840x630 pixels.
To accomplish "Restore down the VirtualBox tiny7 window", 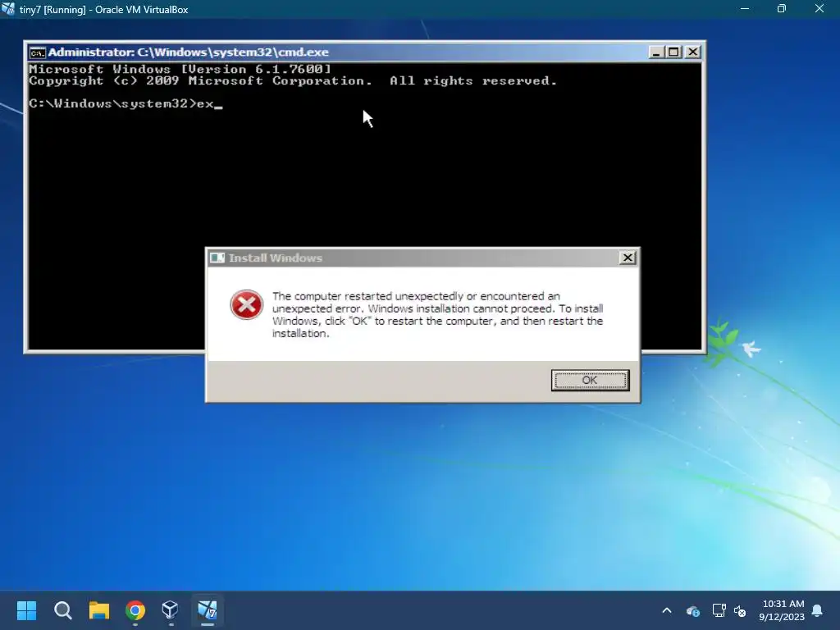I will click(x=782, y=9).
